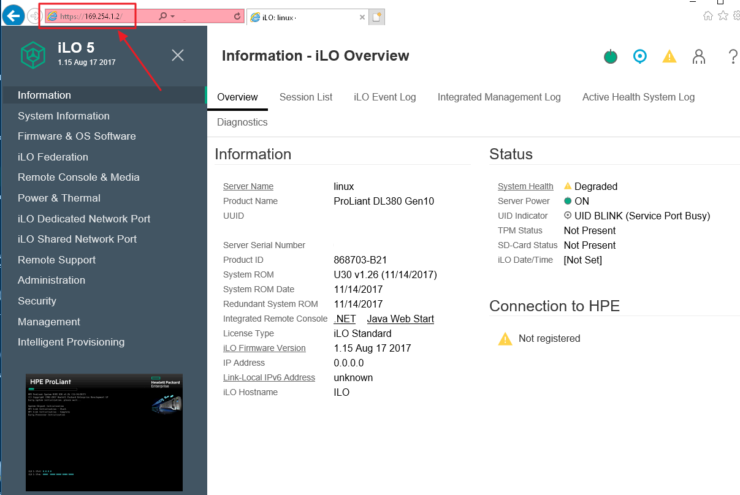Switch to Integrated Management Log tab
Viewport: 740px width, 495px height.
tap(499, 97)
